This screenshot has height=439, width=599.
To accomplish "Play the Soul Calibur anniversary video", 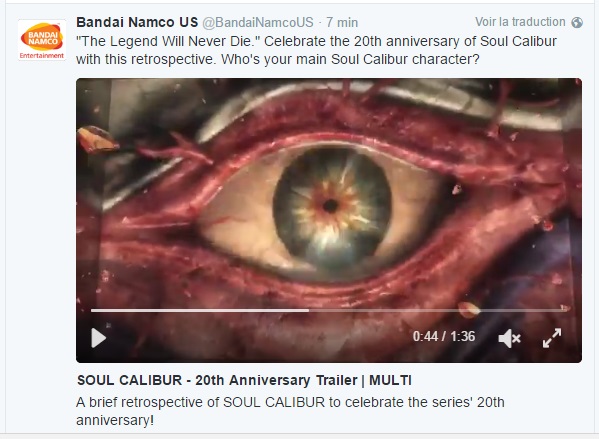I will pos(99,338).
